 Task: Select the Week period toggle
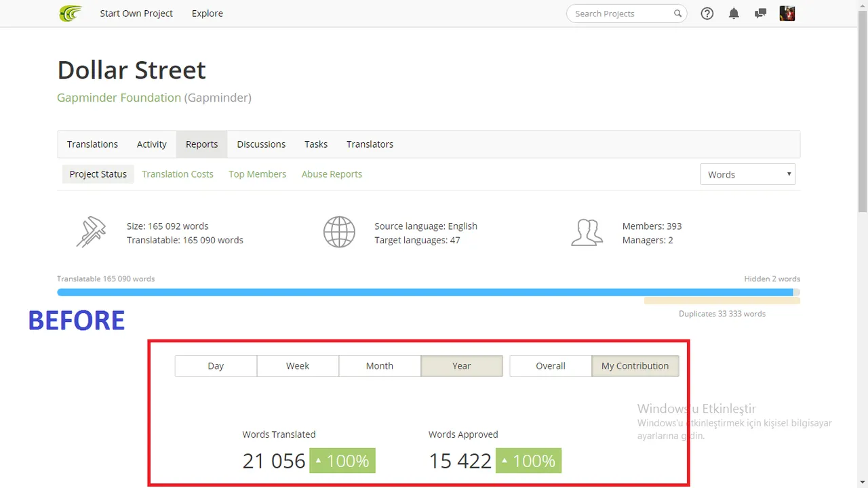298,366
